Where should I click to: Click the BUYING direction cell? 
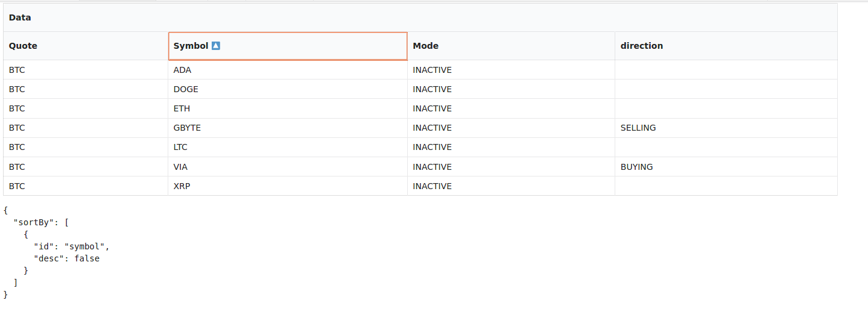tap(726, 167)
